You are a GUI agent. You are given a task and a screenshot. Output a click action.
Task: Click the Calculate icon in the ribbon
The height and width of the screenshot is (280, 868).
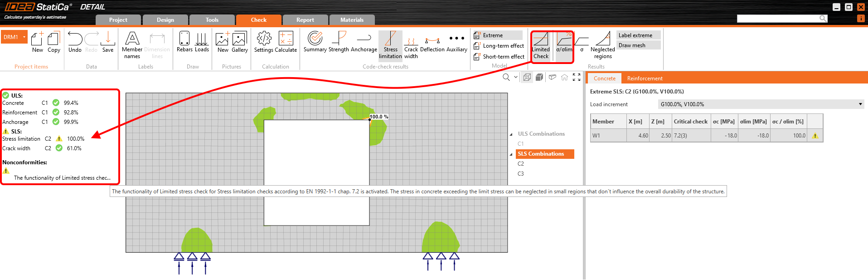[x=286, y=42]
